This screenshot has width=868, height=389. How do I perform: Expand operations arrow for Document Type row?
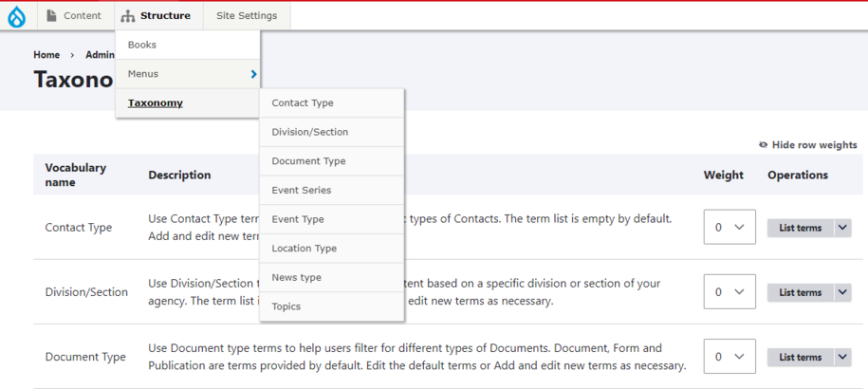coord(843,357)
